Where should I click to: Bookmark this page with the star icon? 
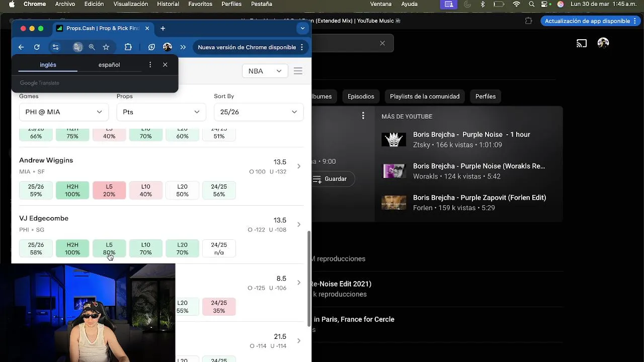coord(106,47)
